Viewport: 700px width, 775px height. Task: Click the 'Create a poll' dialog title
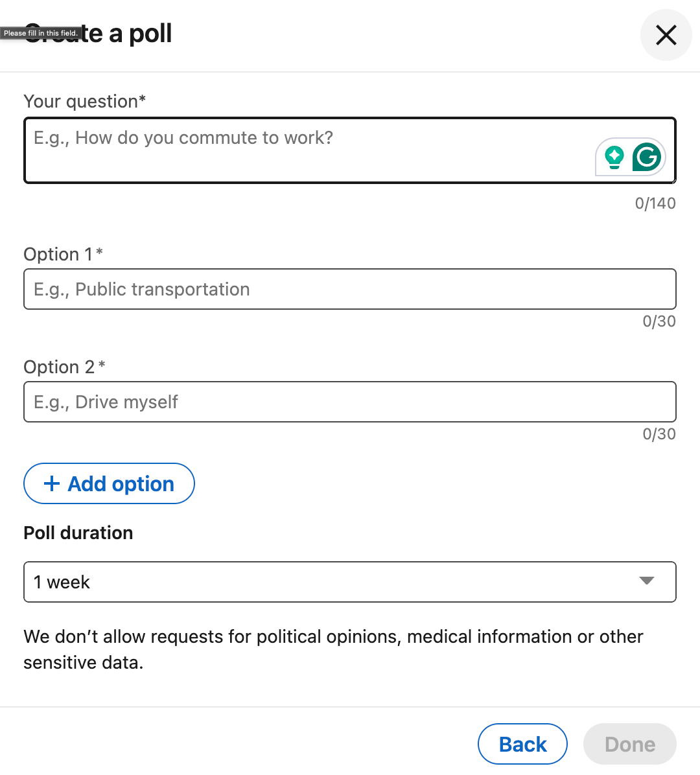tap(98, 34)
